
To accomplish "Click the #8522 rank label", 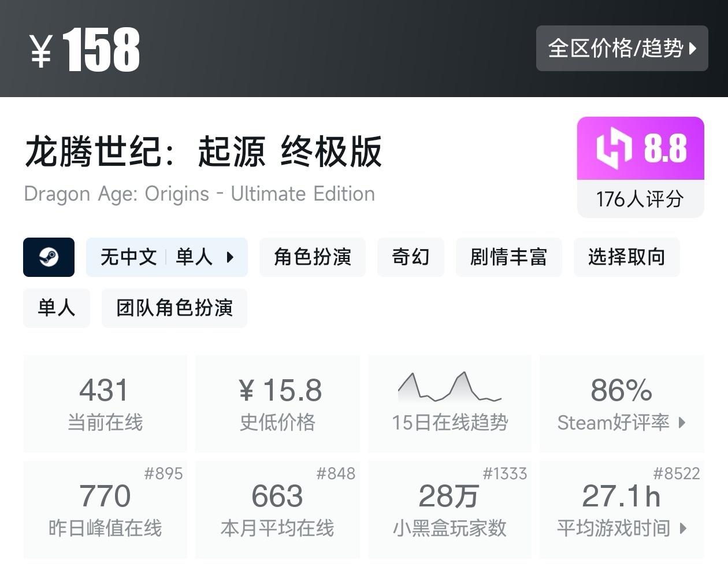I will click(x=677, y=473).
